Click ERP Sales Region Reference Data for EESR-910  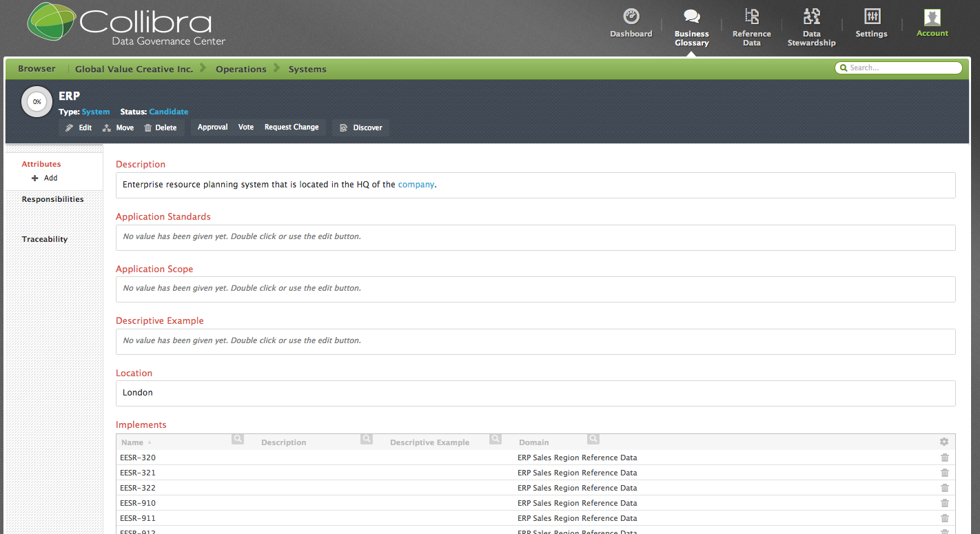click(578, 503)
